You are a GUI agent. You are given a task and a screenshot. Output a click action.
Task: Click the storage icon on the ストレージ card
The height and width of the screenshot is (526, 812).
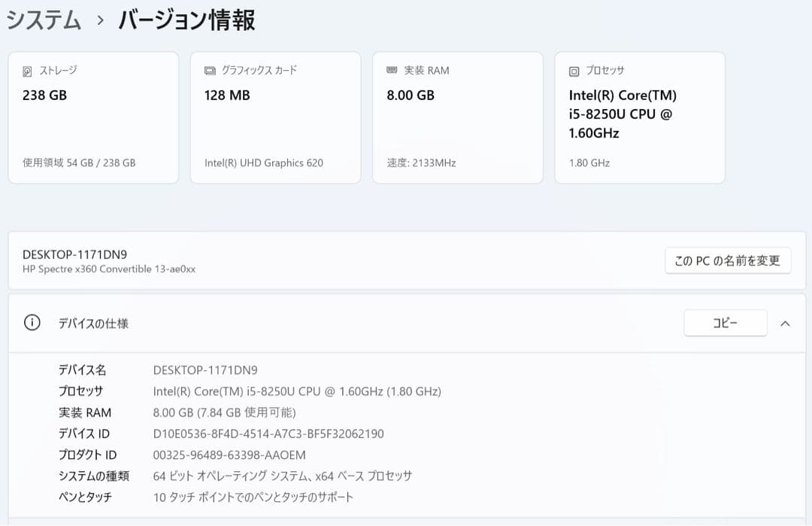28,70
